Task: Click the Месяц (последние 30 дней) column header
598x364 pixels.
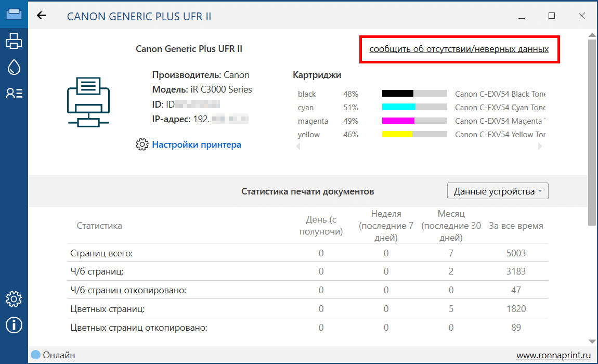Action: click(x=451, y=226)
